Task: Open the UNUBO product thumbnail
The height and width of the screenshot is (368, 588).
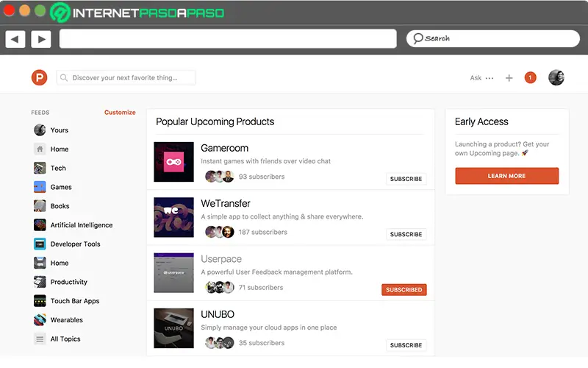Action: (x=173, y=328)
